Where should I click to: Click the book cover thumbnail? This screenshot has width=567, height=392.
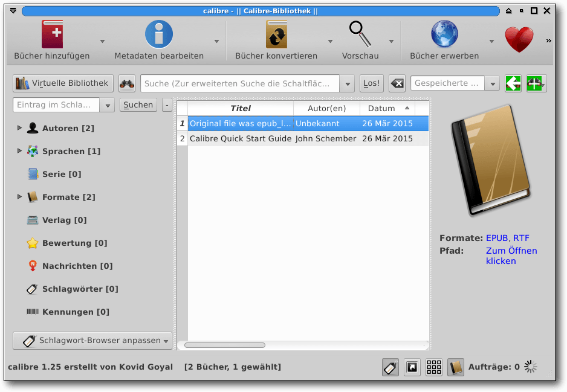(x=490, y=161)
